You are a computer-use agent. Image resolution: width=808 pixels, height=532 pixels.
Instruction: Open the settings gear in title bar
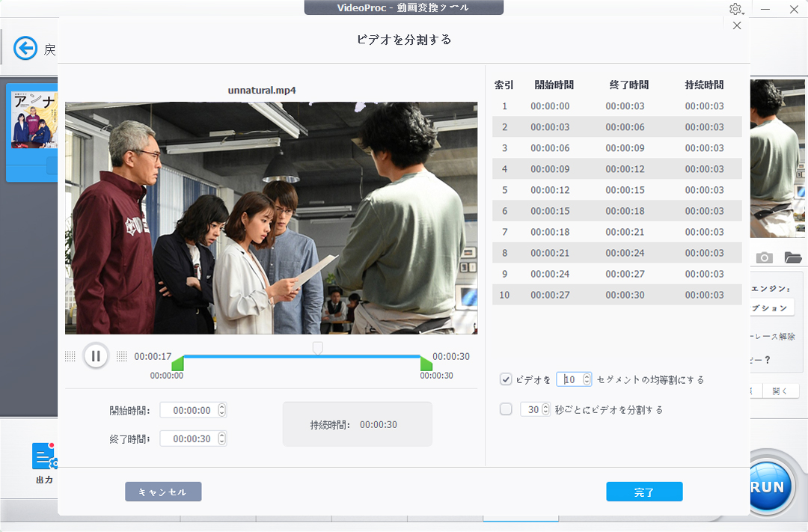click(x=735, y=9)
